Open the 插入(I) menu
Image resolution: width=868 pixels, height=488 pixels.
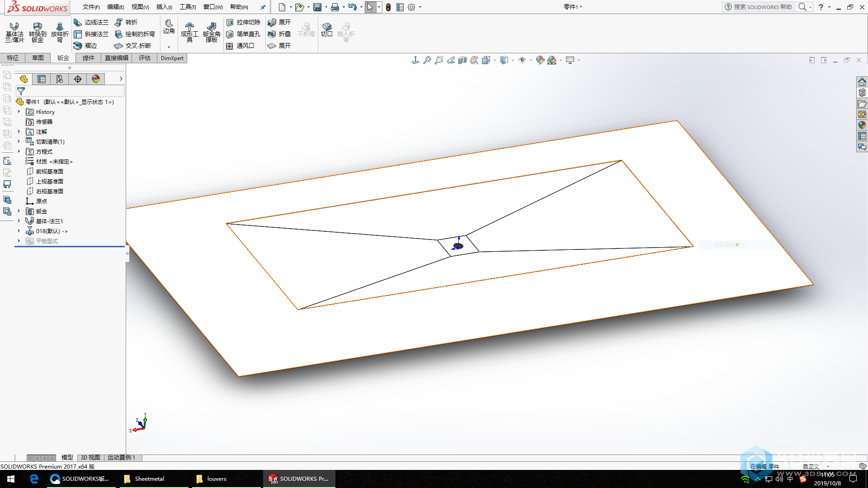(164, 7)
